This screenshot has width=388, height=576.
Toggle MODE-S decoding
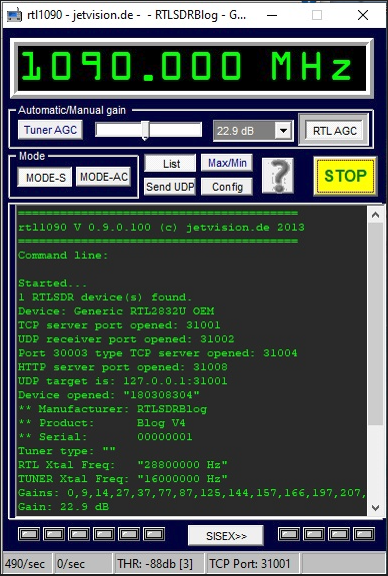coord(45,178)
